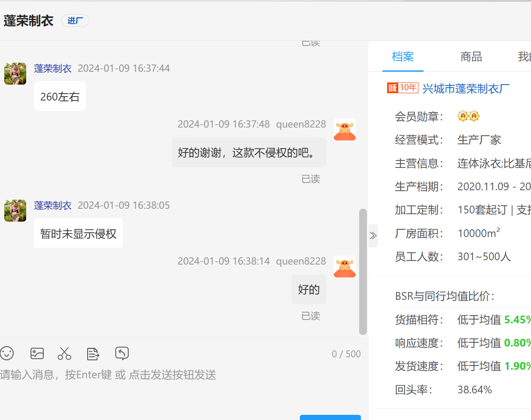
Task: Click the 10年 integrity badge icon
Action: [x=403, y=88]
